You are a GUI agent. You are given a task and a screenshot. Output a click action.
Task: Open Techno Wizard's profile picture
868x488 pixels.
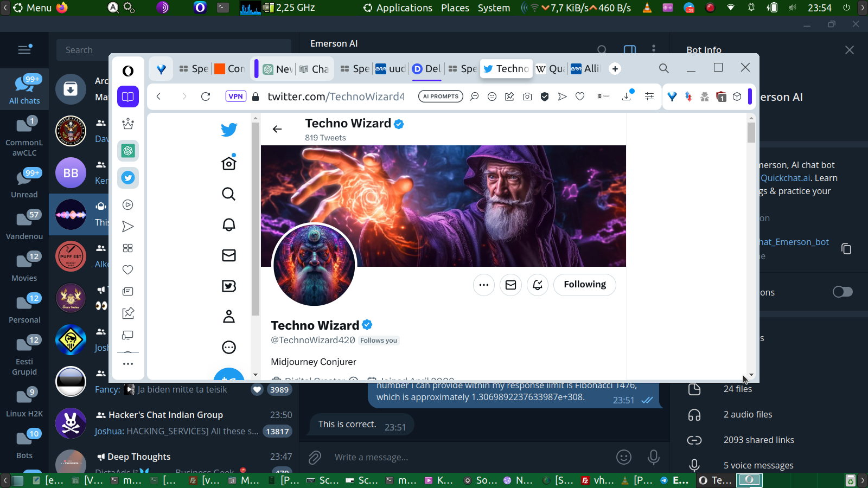coord(315,265)
